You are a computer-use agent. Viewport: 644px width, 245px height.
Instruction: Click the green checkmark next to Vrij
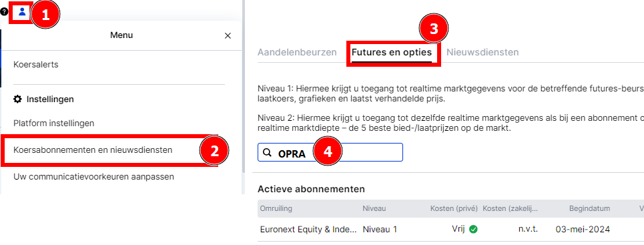point(473,230)
